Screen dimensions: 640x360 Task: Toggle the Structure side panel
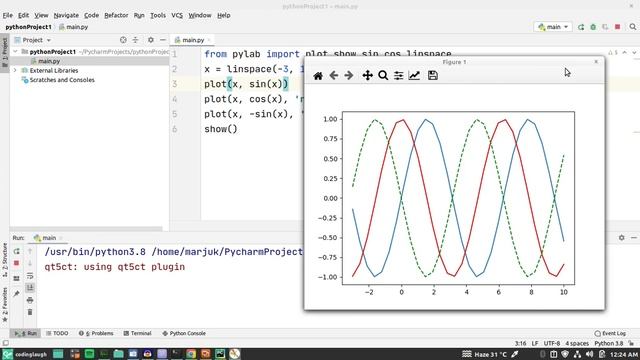(x=4, y=260)
